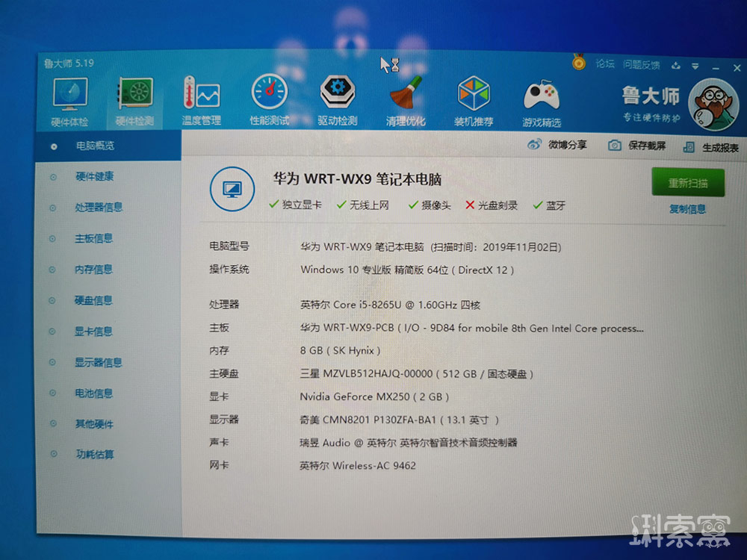
Task: Open the main menu dropdown arrow in title bar
Action: pos(694,66)
